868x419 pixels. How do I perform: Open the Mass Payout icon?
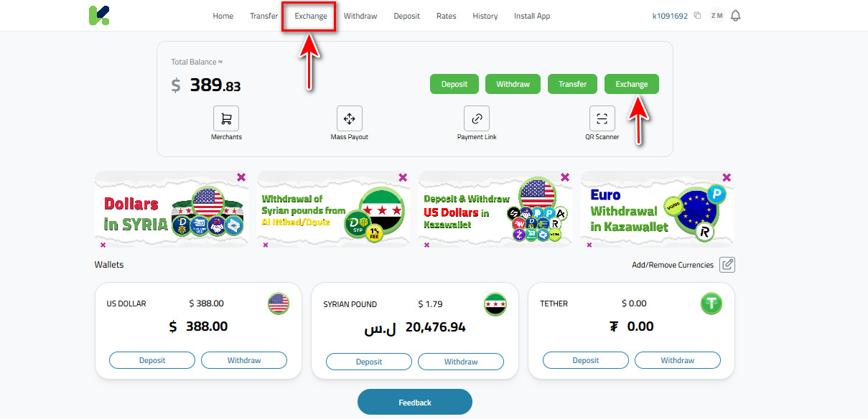[x=350, y=118]
